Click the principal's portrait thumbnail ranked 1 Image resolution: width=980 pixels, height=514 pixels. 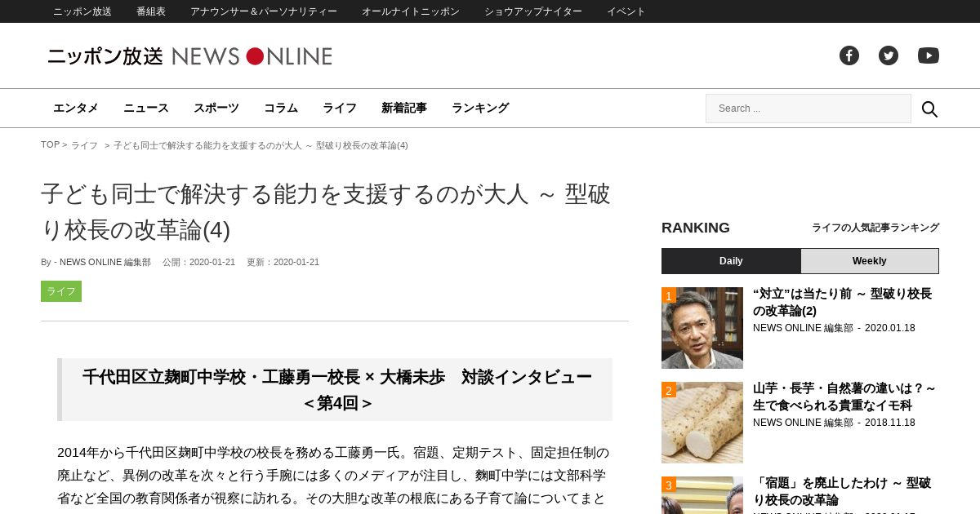click(x=702, y=328)
